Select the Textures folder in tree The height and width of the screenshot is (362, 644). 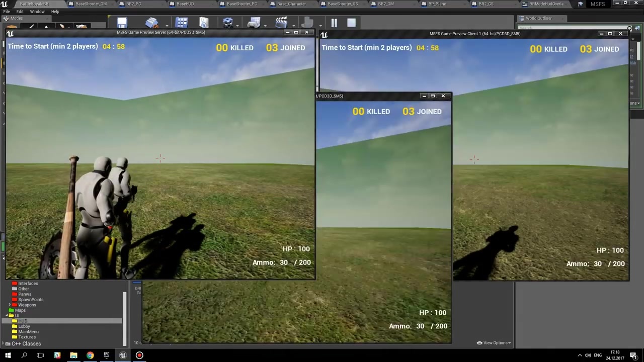point(27,337)
